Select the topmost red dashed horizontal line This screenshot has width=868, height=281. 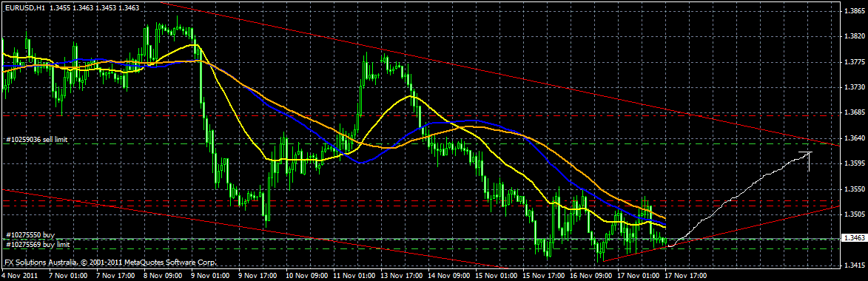[x=421, y=115]
